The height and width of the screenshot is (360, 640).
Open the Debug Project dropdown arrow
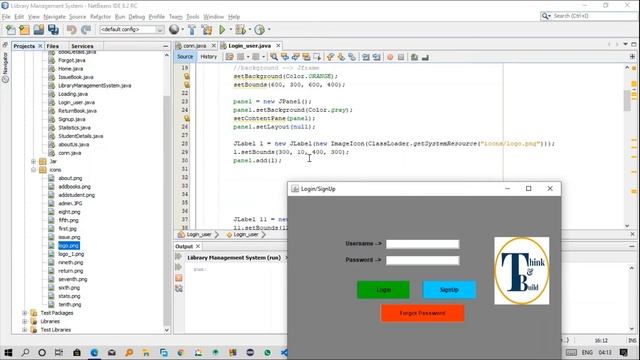point(249,29)
